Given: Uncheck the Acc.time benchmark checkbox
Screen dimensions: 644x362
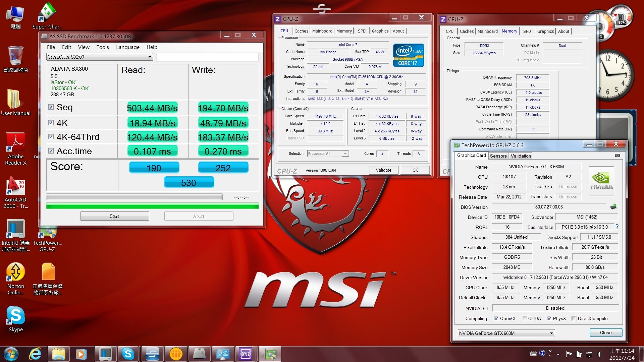Looking at the screenshot, I should (51, 151).
